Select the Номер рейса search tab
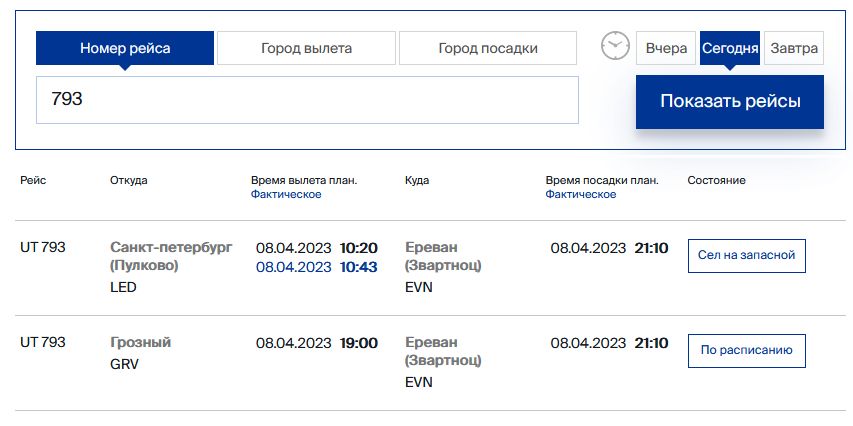The height and width of the screenshot is (426, 853). [x=125, y=48]
